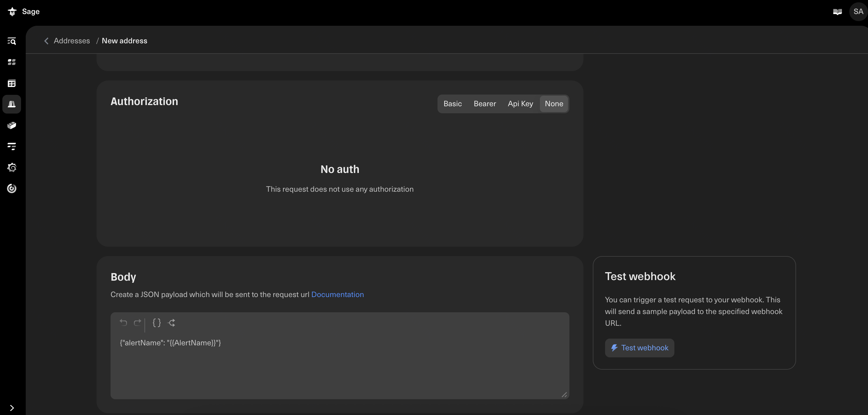Select Bearer authorization tab
Screen dimensions: 868x415
click(485, 104)
